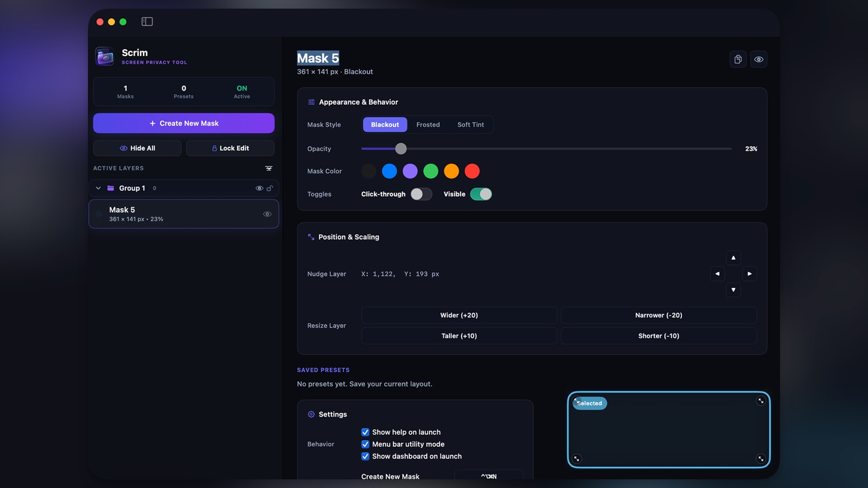868x488 pixels.
Task: Pick the orange mask color swatch
Action: click(451, 171)
